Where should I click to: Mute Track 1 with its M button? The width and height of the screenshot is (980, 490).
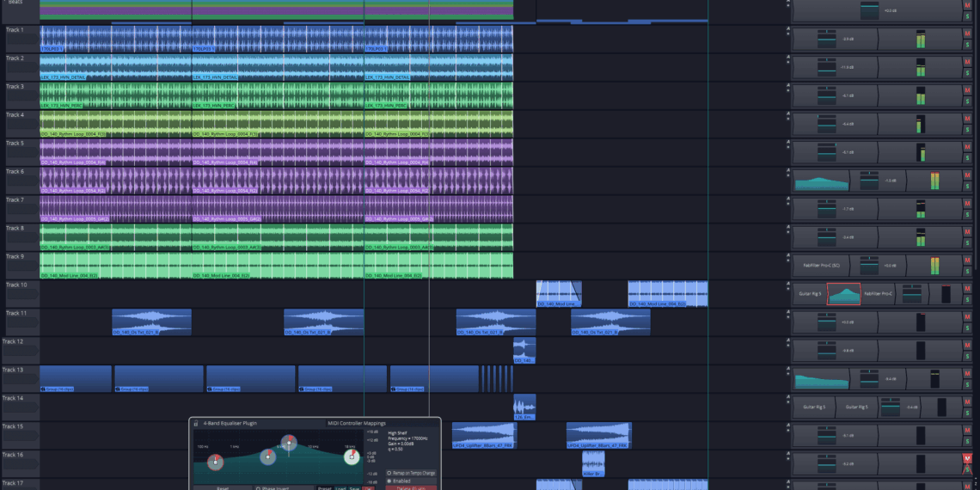pos(967,34)
